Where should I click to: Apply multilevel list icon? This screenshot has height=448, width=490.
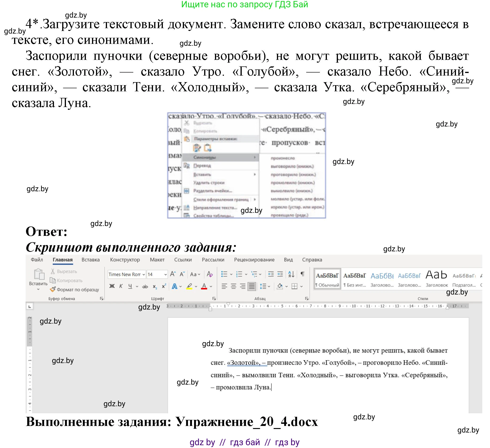click(254, 274)
